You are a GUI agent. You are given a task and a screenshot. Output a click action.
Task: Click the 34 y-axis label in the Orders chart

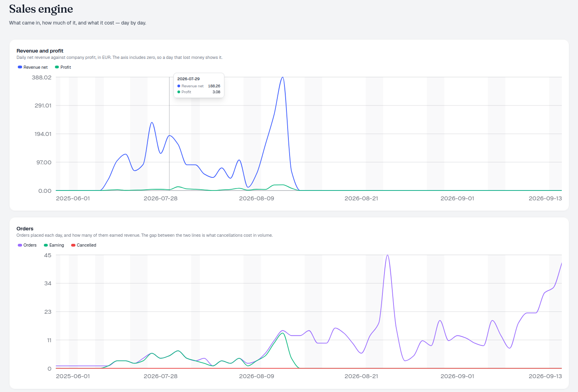pyautogui.click(x=48, y=283)
